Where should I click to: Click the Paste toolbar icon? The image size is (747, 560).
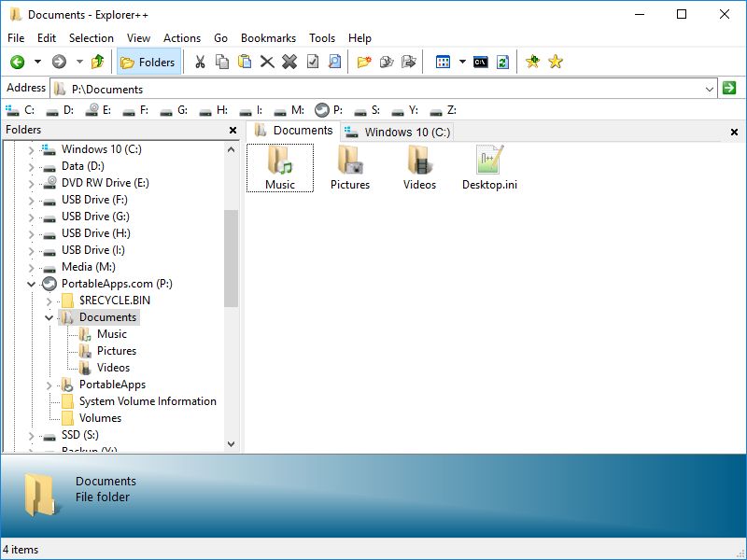[x=245, y=62]
